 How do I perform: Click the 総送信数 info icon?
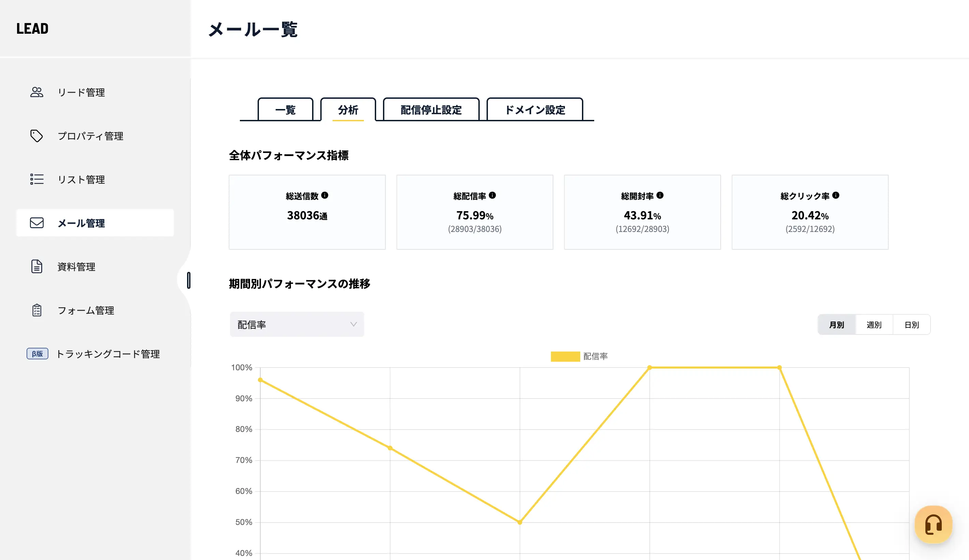tap(325, 195)
